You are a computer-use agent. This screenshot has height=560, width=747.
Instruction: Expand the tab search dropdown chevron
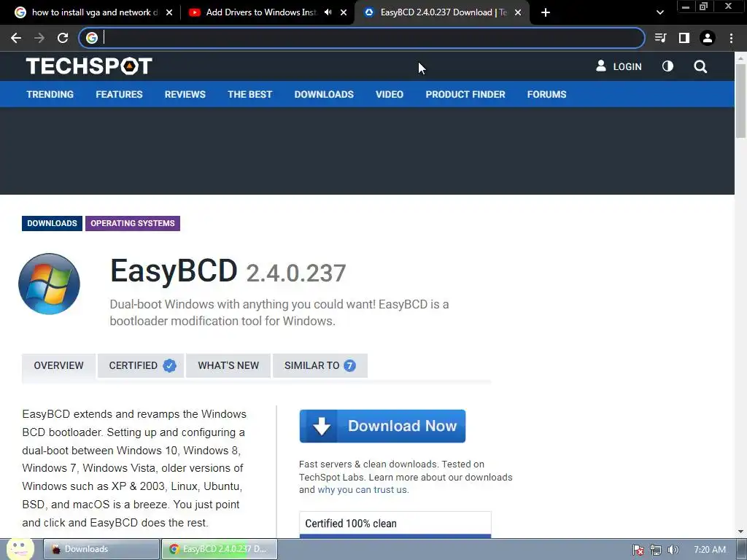pos(659,12)
